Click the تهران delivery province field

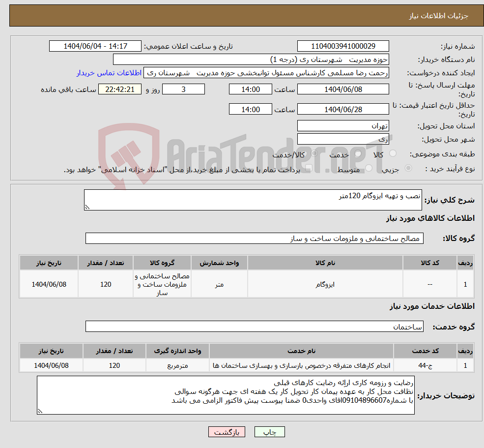tap(343, 125)
